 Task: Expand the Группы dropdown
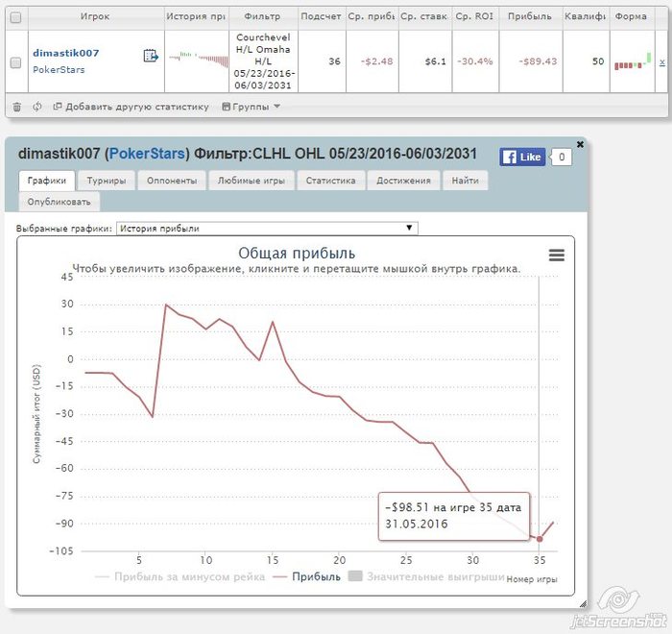coord(252,107)
